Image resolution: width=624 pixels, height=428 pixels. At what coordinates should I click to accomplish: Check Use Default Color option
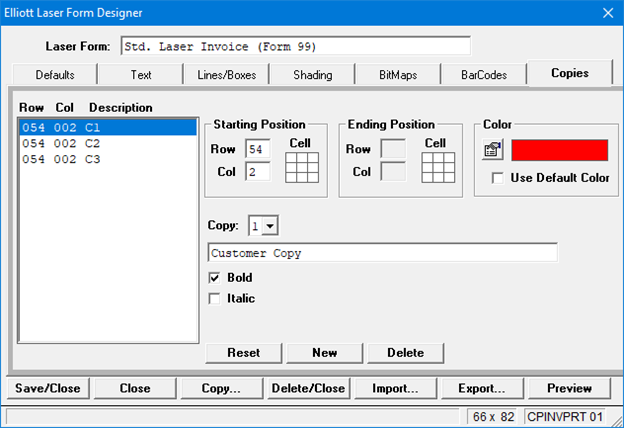499,178
